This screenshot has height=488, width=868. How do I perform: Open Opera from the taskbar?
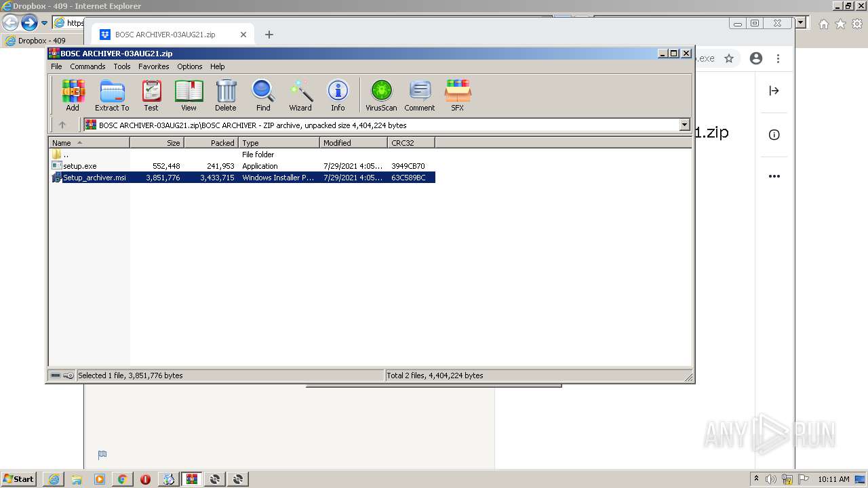145,479
